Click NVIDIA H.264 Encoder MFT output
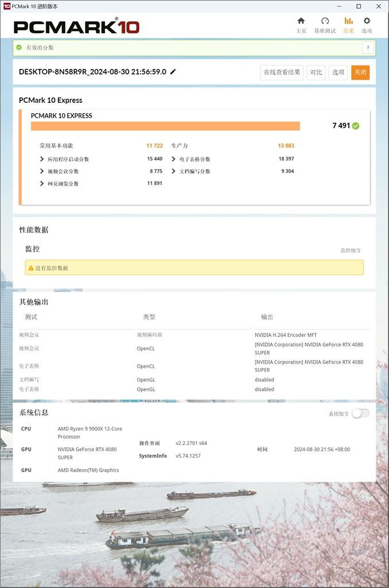Viewport: 389px width, 588px height. point(286,335)
